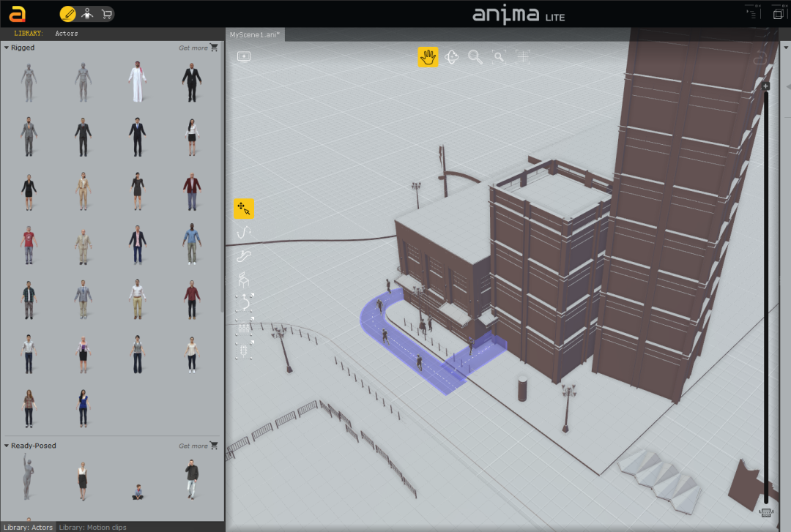
Task: Expand the right-side panel dropdown arrow
Action: click(786, 48)
